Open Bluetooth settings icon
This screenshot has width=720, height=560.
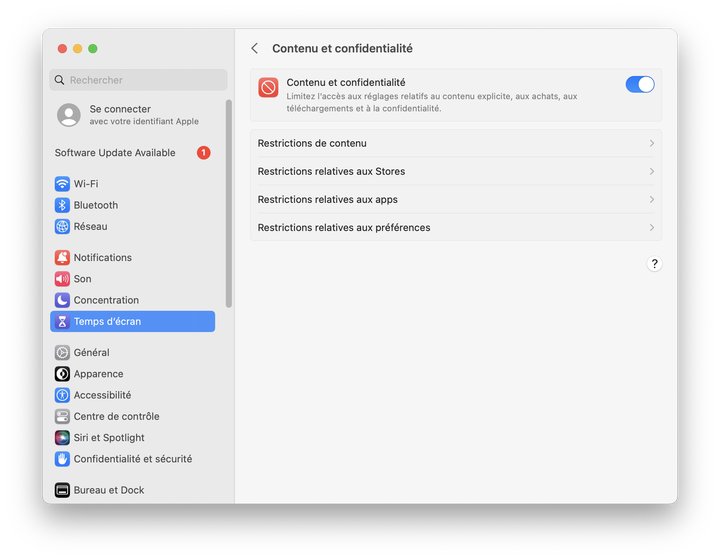[x=62, y=205]
